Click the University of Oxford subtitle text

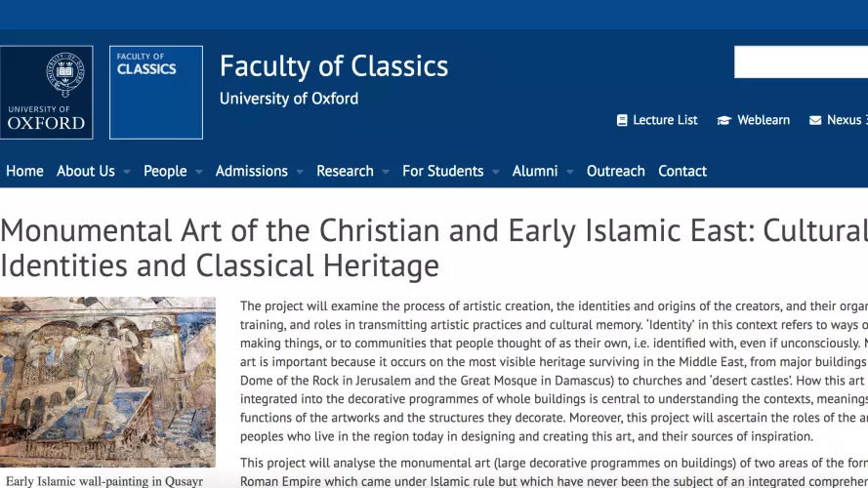289,99
